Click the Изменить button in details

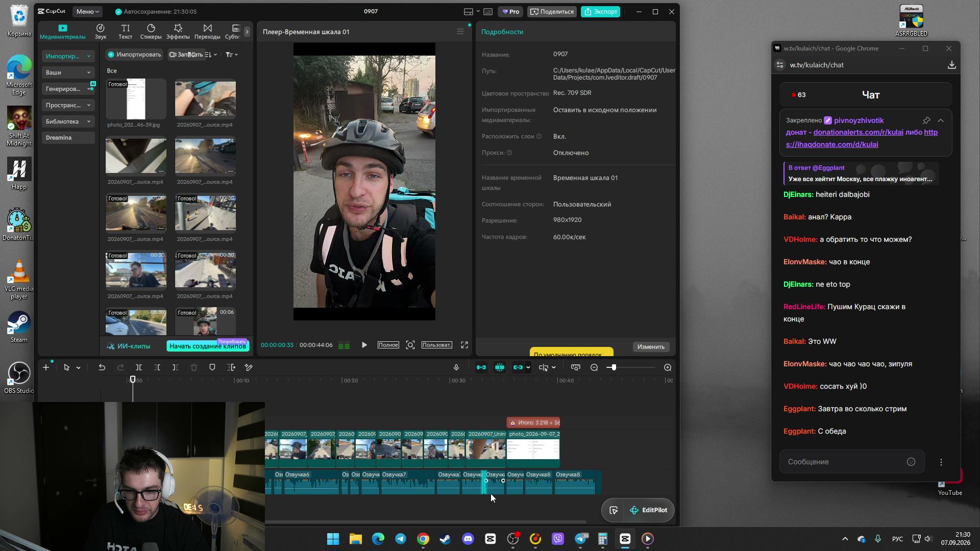click(x=651, y=346)
